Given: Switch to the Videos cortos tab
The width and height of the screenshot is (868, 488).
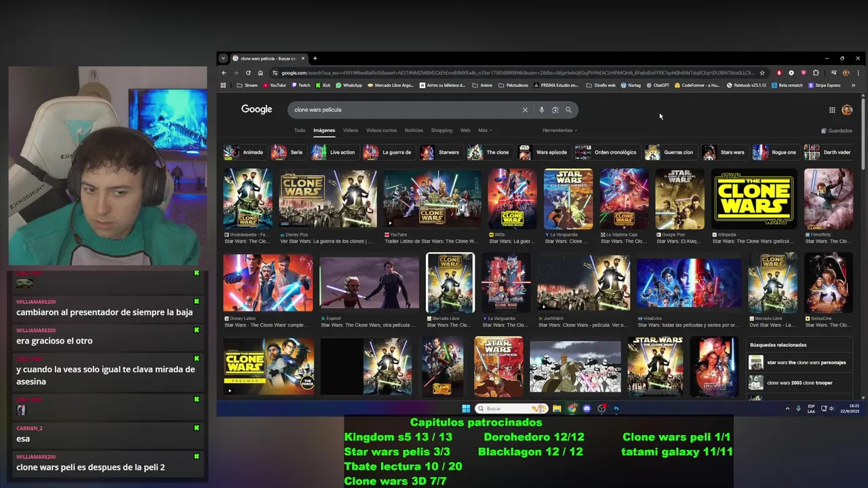Looking at the screenshot, I should (381, 130).
